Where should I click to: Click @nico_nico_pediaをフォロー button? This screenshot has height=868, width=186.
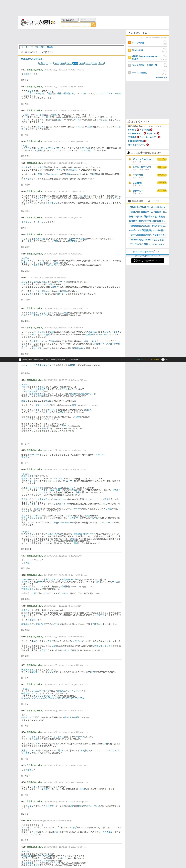click(147, 260)
